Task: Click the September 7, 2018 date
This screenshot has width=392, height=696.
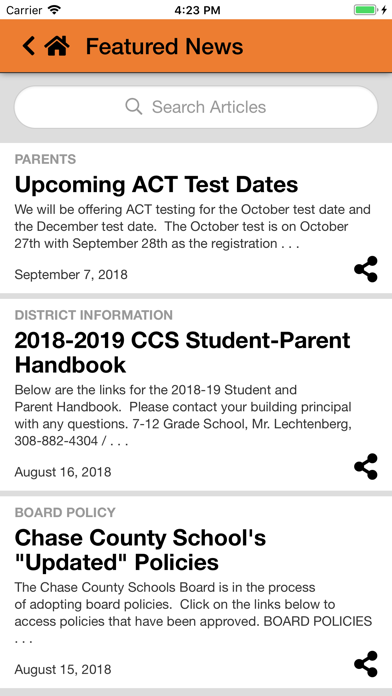Action: 71,275
